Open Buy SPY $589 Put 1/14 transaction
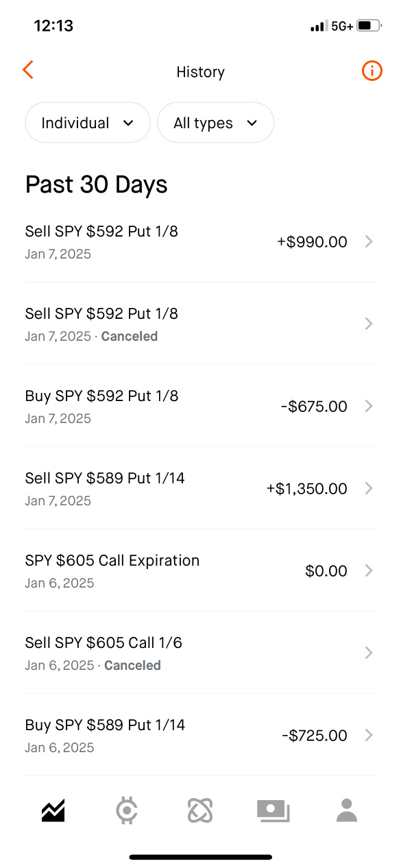The height and width of the screenshot is (868, 401). click(x=200, y=735)
